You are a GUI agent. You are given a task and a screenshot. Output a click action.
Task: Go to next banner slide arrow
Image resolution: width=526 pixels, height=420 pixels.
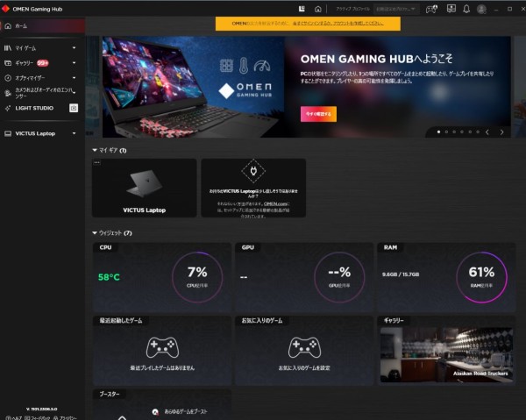pos(501,132)
